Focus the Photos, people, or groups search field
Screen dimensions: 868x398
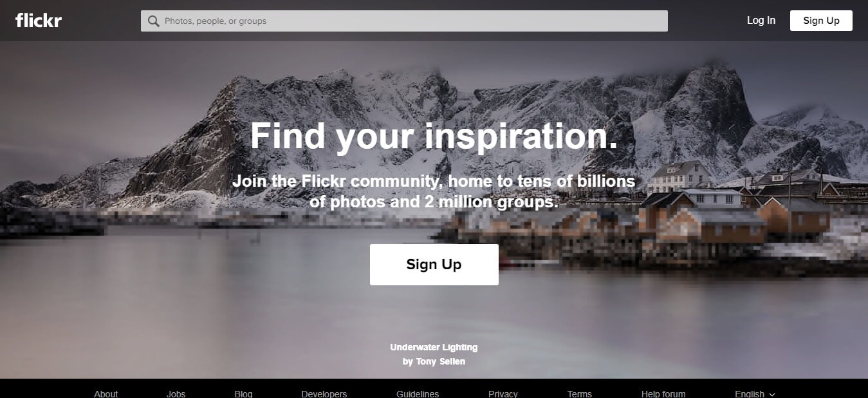click(404, 21)
